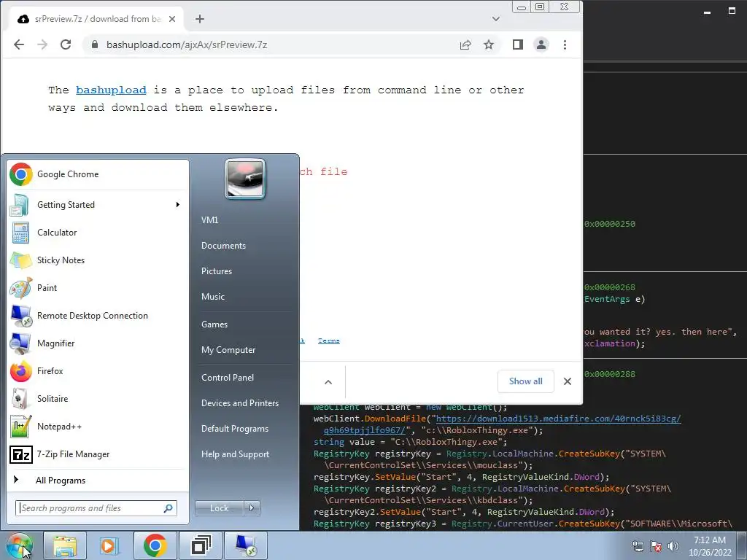Open the VM1 user folder
Image resolution: width=747 pixels, height=560 pixels.
coord(209,220)
